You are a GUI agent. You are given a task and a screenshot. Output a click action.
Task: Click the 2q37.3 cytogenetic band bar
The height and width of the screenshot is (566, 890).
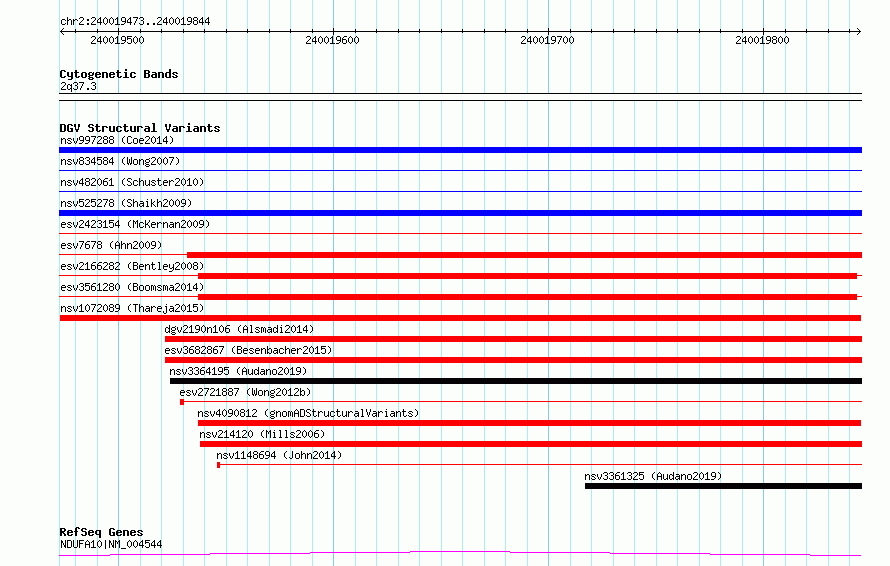460,97
